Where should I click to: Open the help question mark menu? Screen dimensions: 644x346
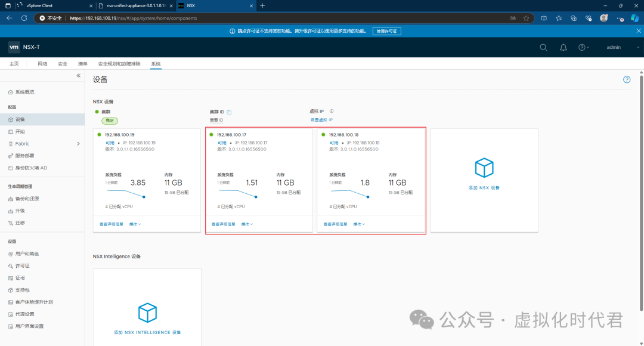(584, 47)
